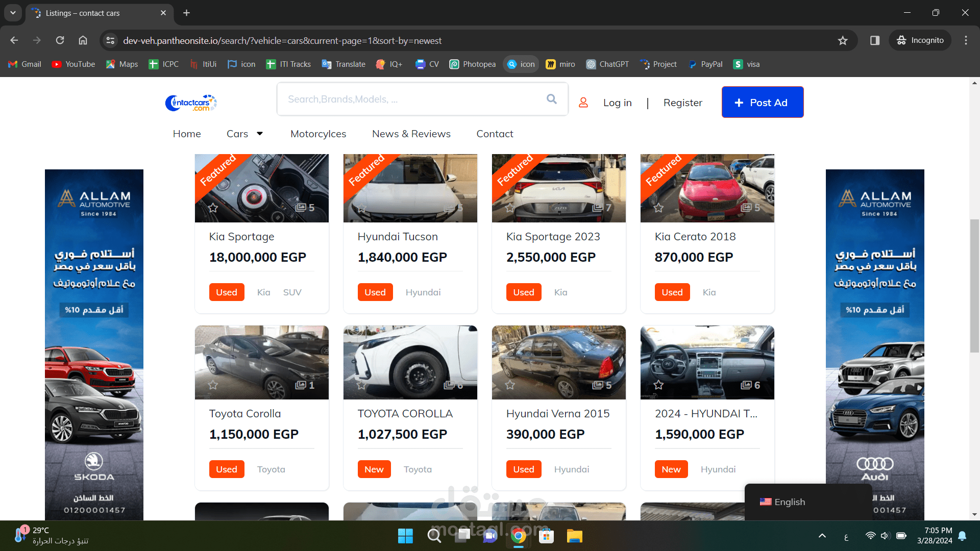Screen dimensions: 980x551
Task: Open Windows Start menu from taskbar
Action: coord(405,536)
